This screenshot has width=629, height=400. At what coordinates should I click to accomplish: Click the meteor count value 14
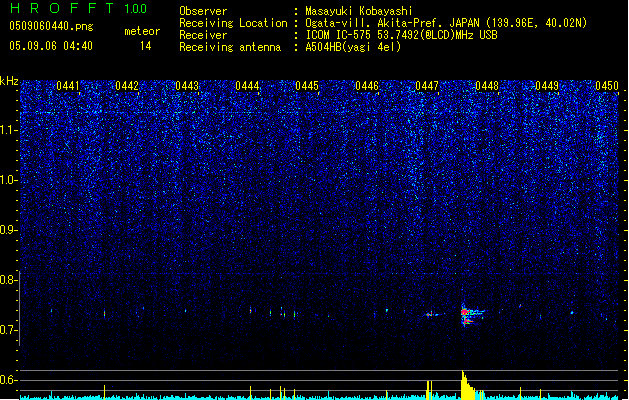click(146, 46)
